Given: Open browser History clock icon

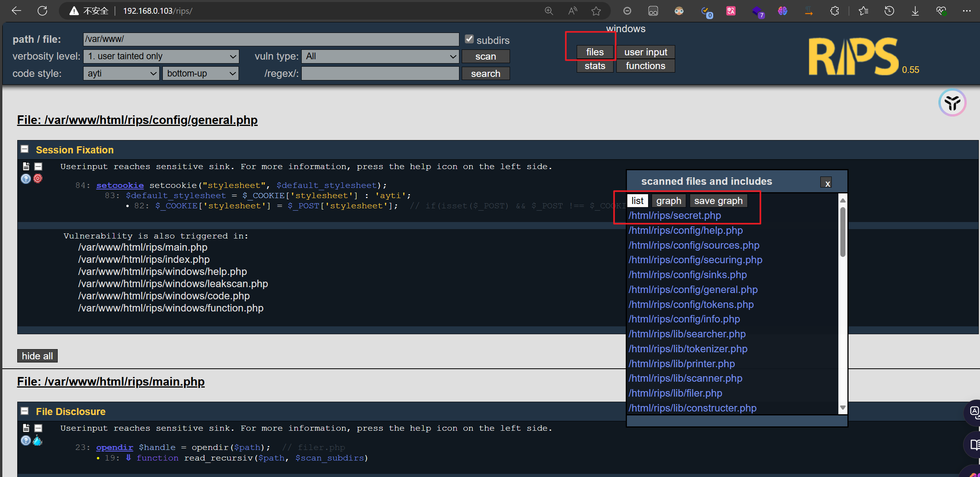Looking at the screenshot, I should pyautogui.click(x=889, y=11).
